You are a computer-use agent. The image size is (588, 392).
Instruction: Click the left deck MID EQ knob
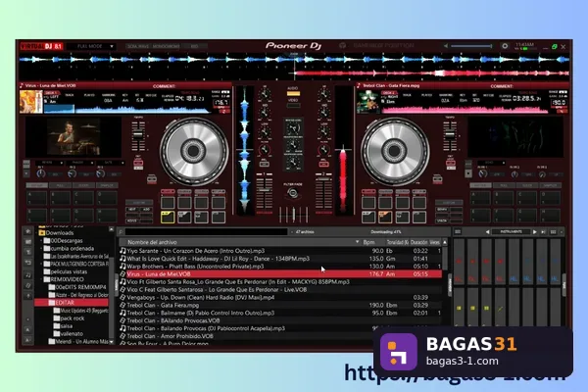265,113
